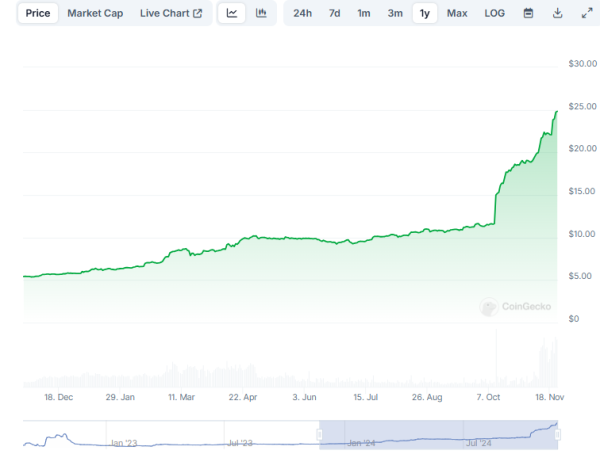Switch to the line chart view icon

point(232,13)
